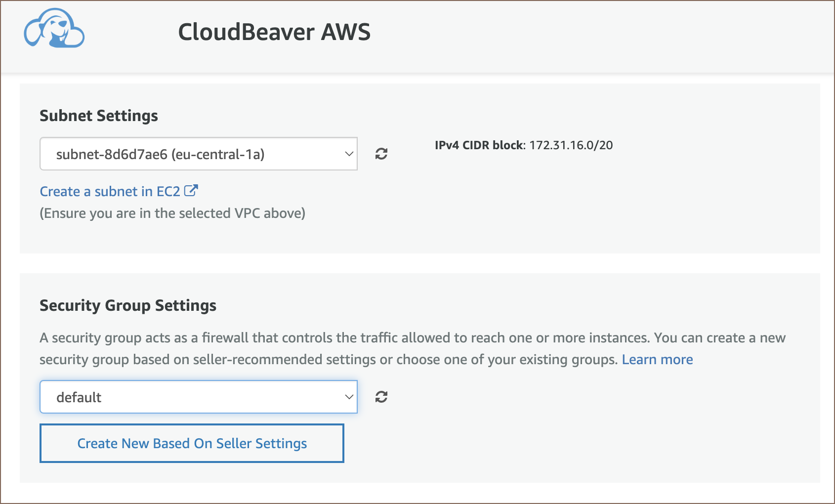
Task: Click the 172.31.16.0/20 CIDR value
Action: (571, 145)
